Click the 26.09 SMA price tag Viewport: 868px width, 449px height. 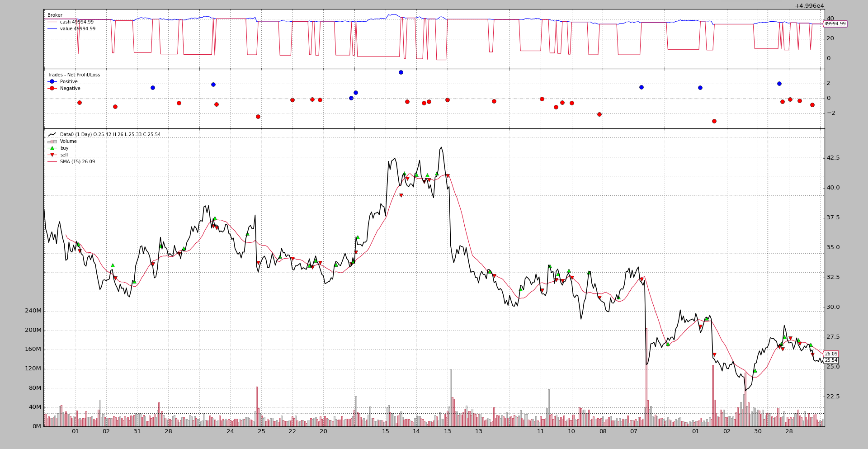coord(831,354)
